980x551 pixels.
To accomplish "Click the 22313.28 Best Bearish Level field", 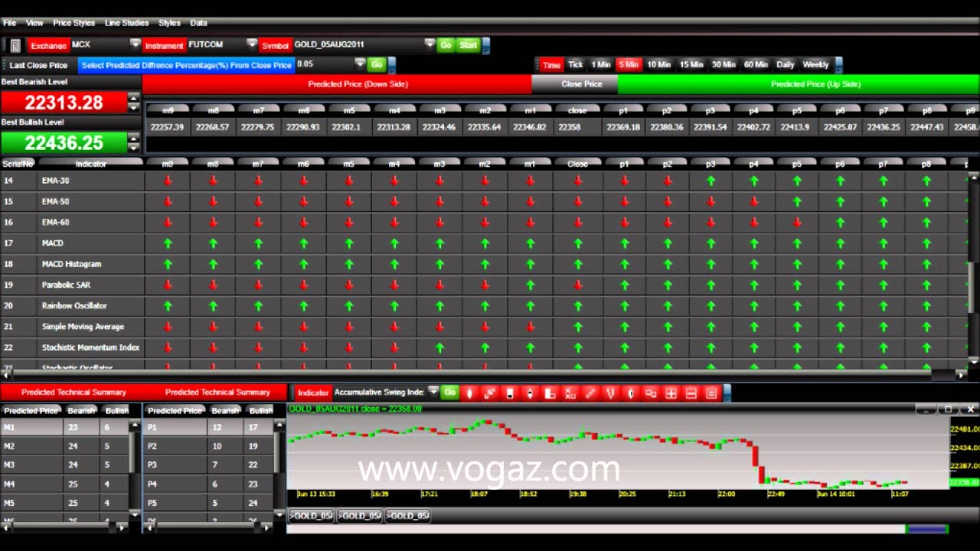I will tap(64, 102).
